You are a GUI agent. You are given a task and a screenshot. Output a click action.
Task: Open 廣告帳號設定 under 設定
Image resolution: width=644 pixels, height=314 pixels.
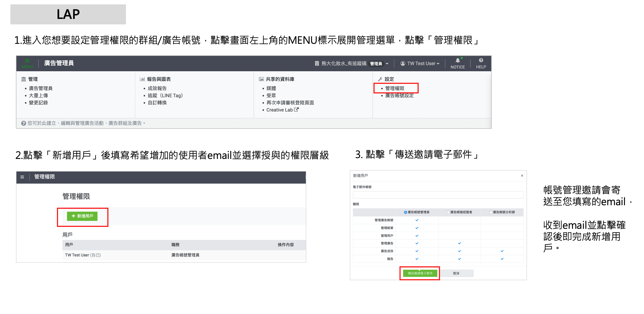399,95
